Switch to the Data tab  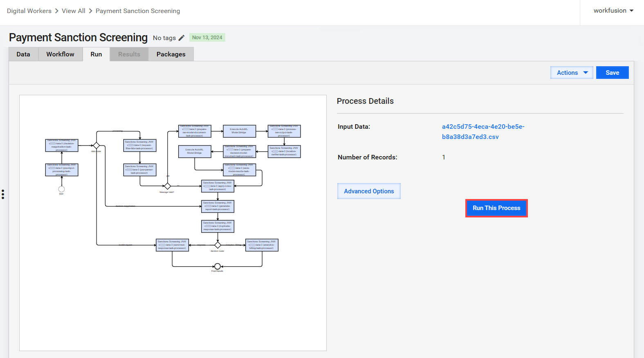click(x=23, y=54)
